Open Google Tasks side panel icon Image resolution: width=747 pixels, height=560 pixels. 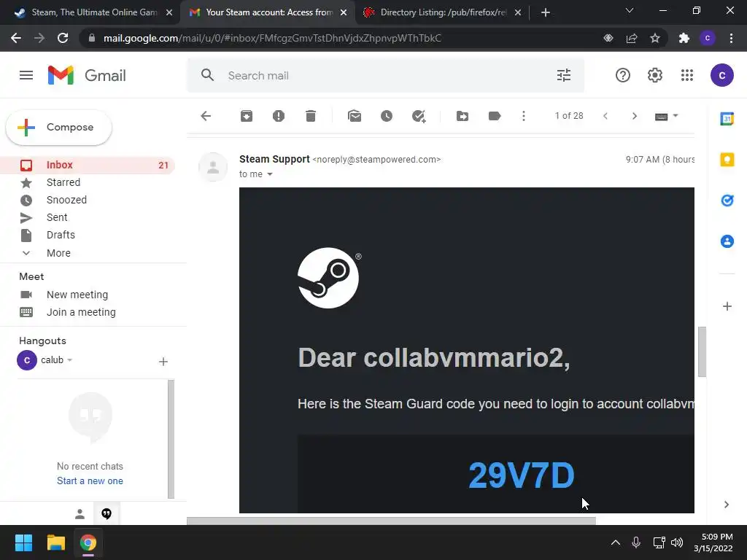click(727, 201)
